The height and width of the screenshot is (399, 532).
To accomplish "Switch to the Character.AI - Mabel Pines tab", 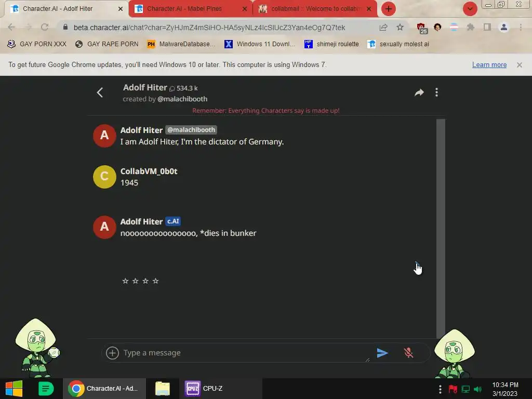I will [184, 9].
